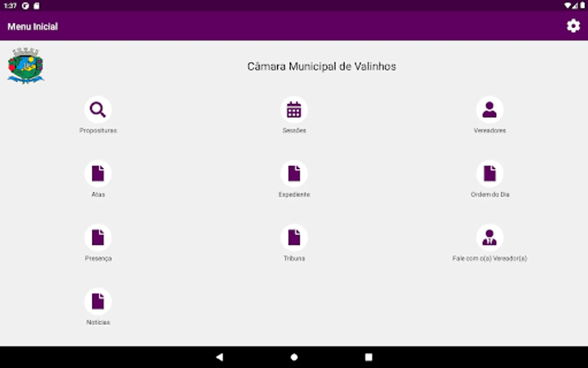Open the Fale com o(a) Vereador(a) icon

click(490, 238)
